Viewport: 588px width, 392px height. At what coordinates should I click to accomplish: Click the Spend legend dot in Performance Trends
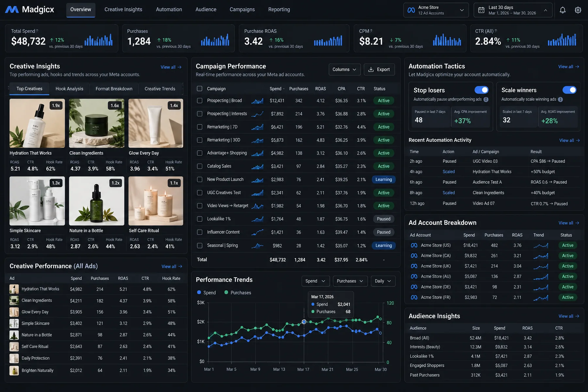(199, 292)
